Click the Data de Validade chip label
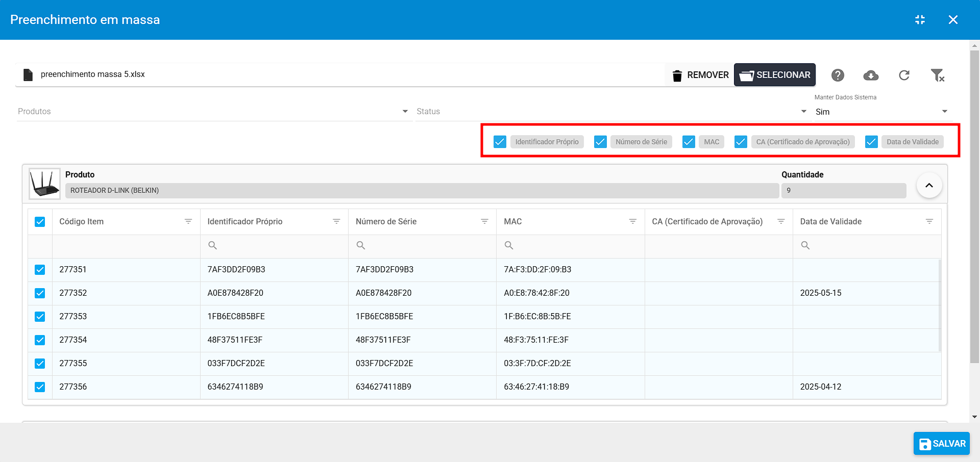The image size is (980, 462). coord(913,142)
